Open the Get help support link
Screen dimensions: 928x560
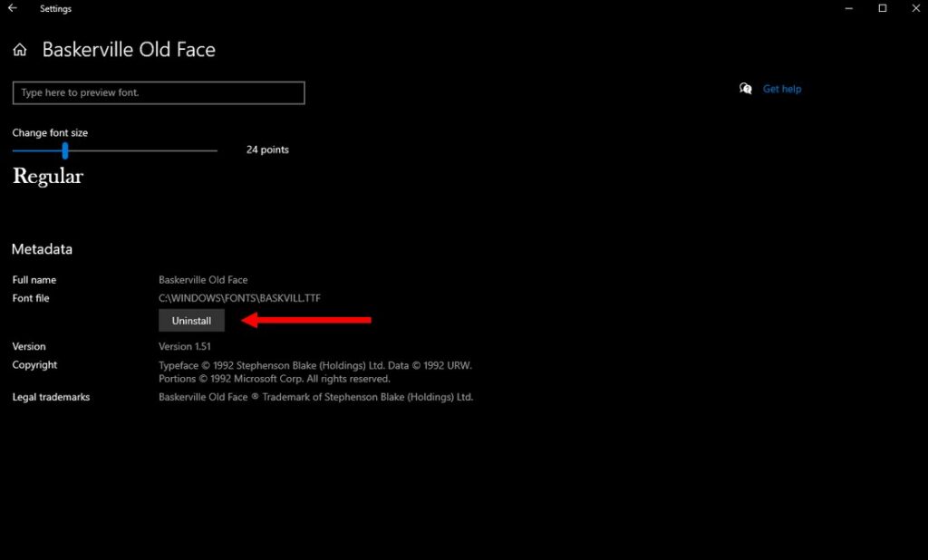(x=781, y=88)
